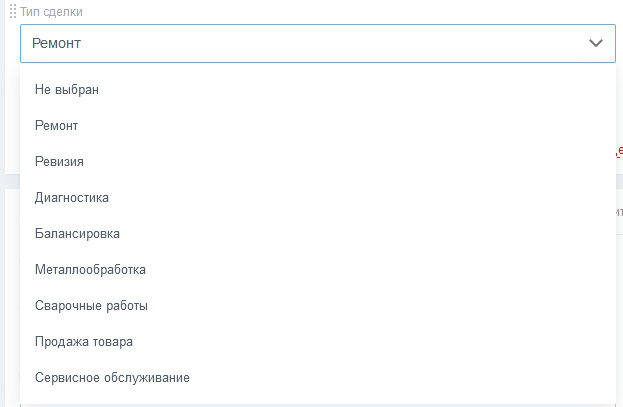Click the drag handle beside Тип сделки

[13, 12]
